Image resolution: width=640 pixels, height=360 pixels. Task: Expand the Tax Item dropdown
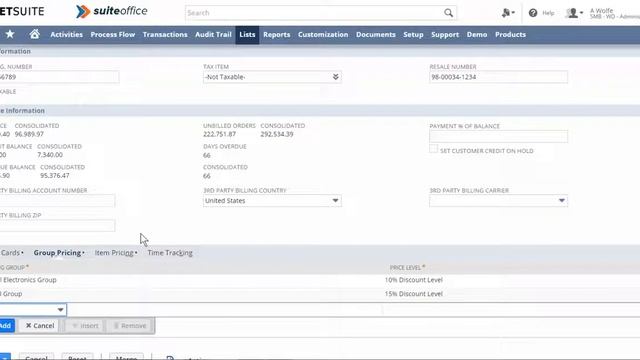click(x=336, y=77)
